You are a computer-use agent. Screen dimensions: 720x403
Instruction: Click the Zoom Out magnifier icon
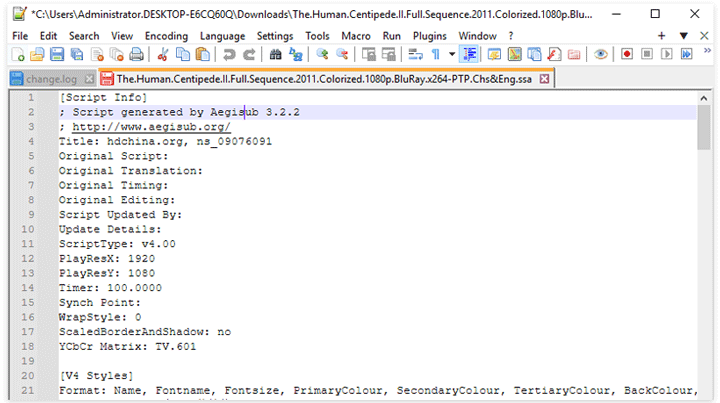342,55
